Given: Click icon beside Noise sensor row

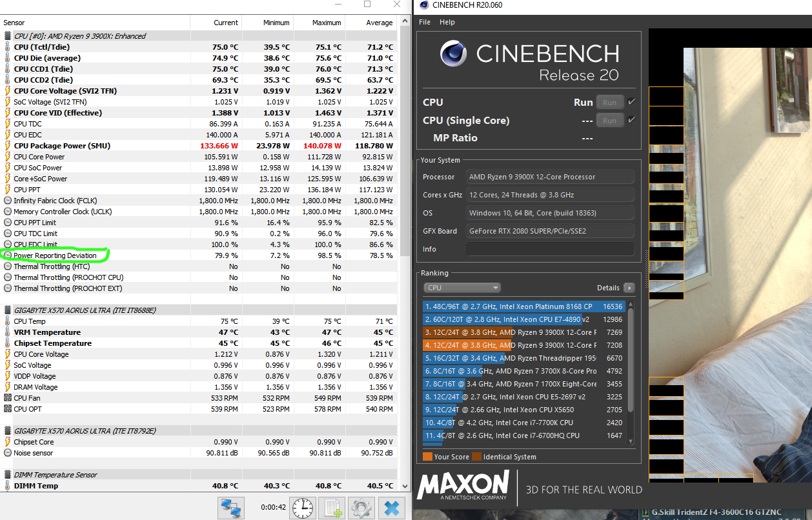Looking at the screenshot, I should coord(7,453).
